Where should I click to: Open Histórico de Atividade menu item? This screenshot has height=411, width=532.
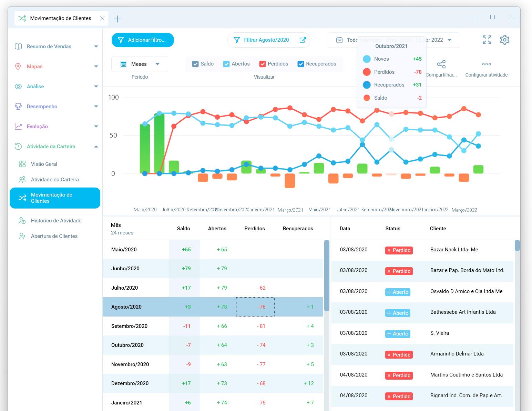click(56, 221)
